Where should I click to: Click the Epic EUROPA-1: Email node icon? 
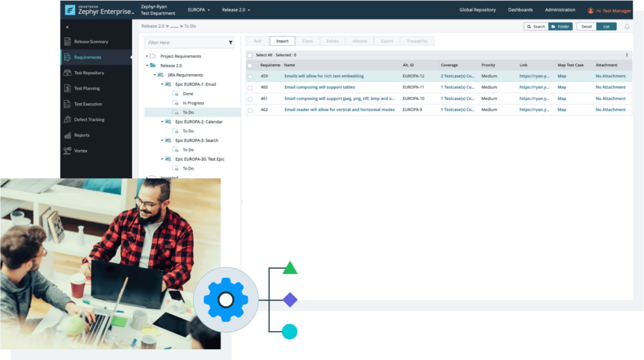[x=168, y=84]
